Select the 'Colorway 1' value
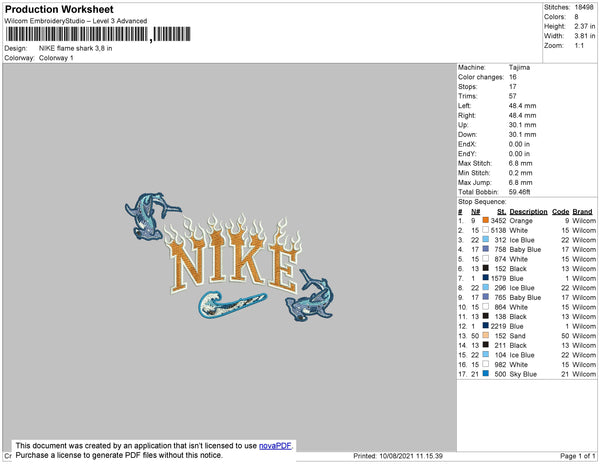This screenshot has height=464, width=600. tap(56, 58)
